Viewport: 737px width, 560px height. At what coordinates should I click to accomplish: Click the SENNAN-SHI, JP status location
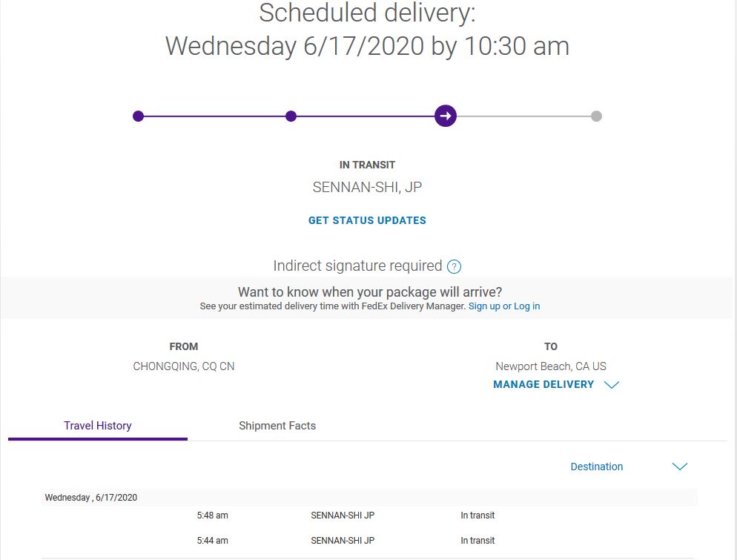(x=367, y=188)
